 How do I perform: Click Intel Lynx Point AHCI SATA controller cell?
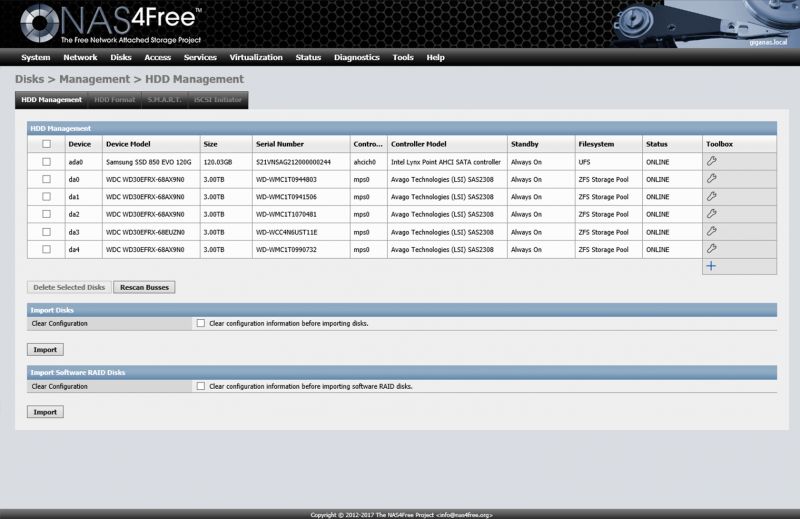click(x=446, y=162)
